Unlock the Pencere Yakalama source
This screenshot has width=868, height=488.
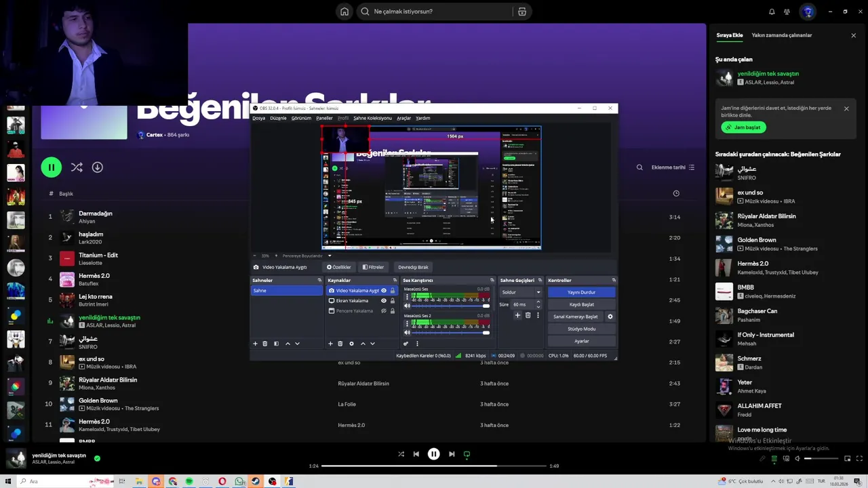point(392,311)
